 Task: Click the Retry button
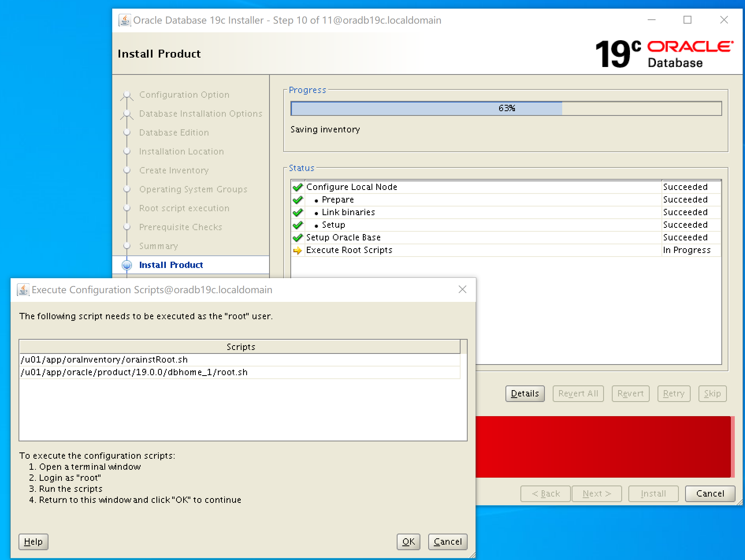pos(674,394)
